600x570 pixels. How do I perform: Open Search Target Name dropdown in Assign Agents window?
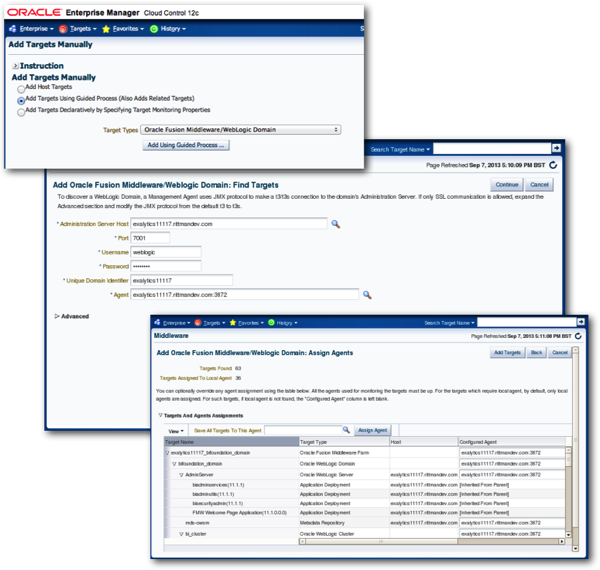point(449,323)
